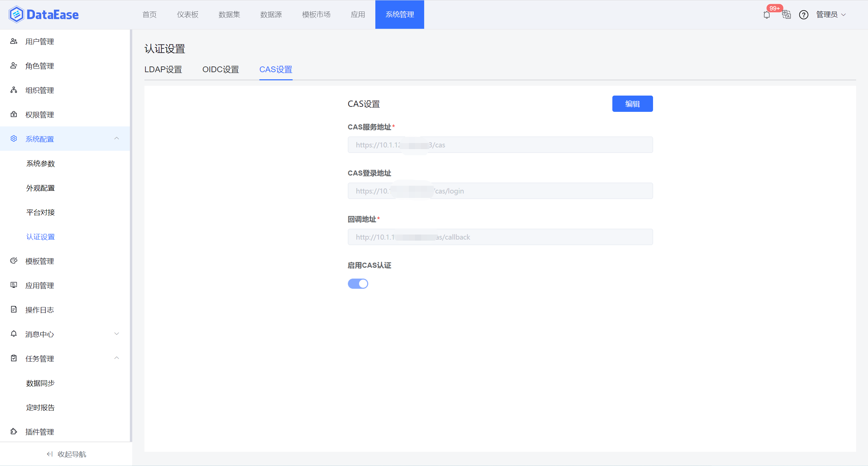Click the CAS服务地址 input field
This screenshot has height=466, width=868.
500,145
